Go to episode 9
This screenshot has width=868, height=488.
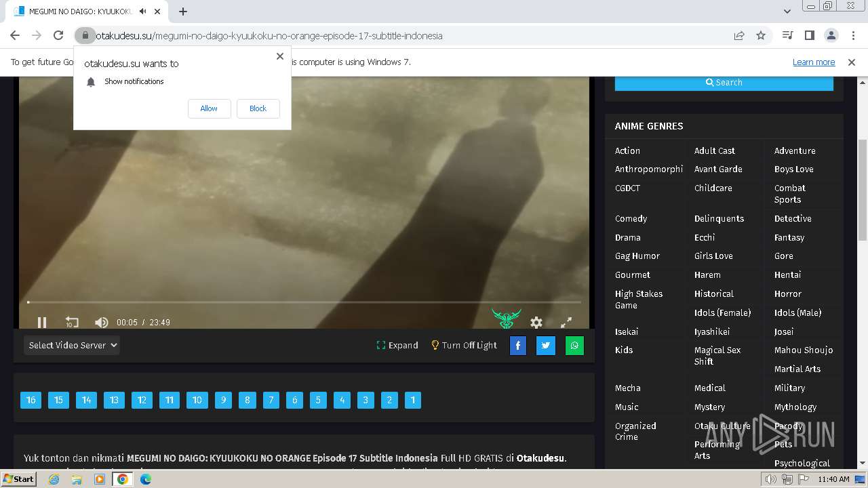point(224,400)
